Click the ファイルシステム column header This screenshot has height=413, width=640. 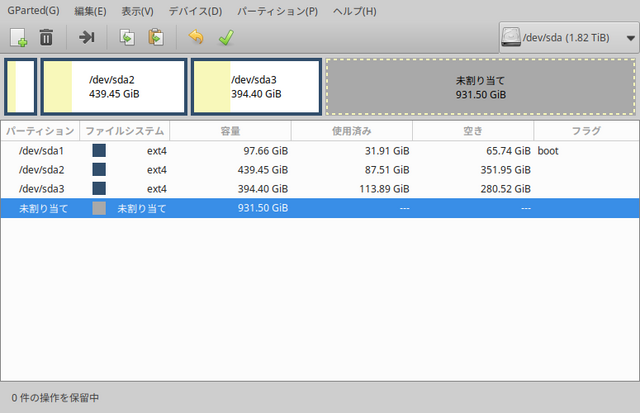coord(125,131)
